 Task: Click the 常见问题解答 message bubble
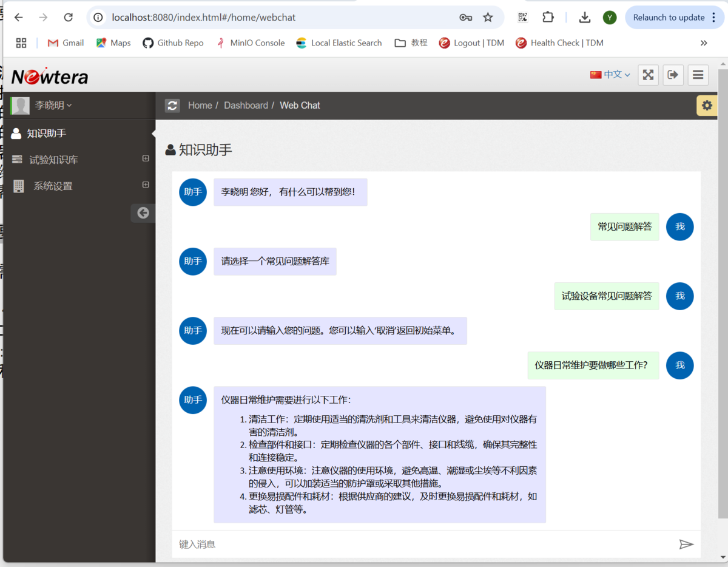[625, 226]
